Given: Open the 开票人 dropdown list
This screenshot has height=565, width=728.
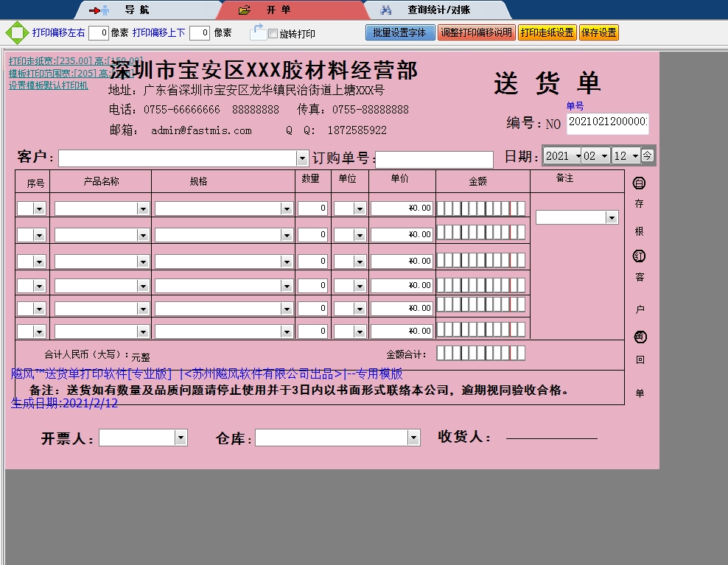Looking at the screenshot, I should [181, 438].
